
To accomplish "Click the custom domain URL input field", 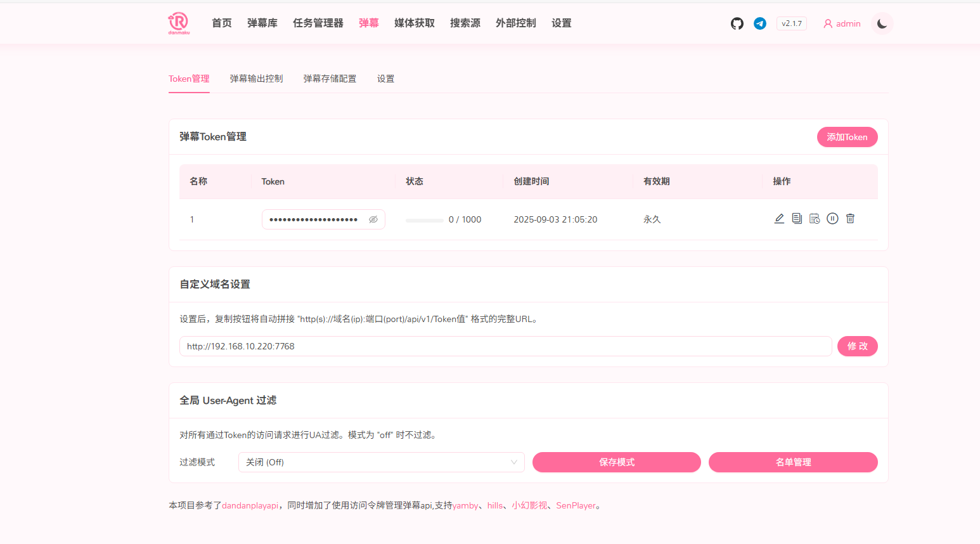I will (x=505, y=346).
